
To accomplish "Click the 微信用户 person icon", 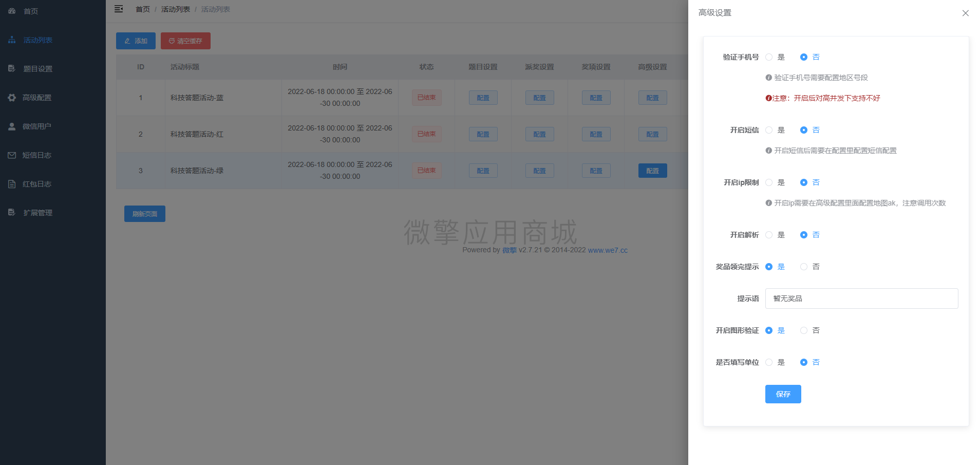I will (12, 126).
